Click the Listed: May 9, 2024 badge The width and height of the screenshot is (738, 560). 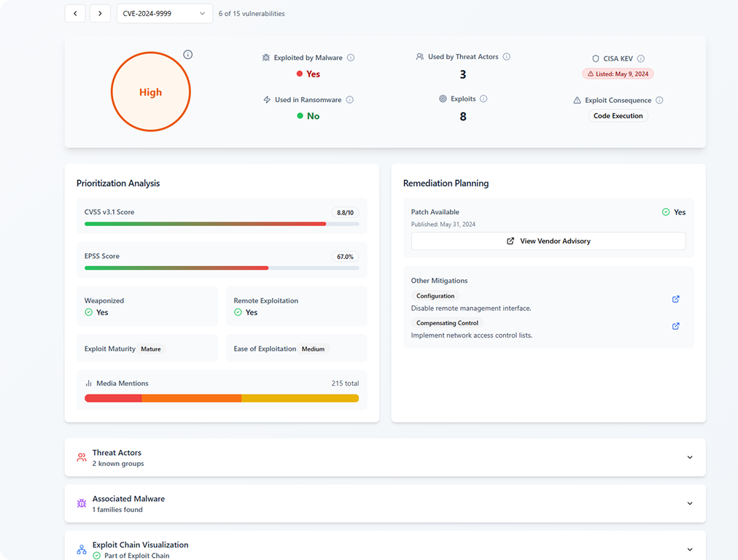point(618,74)
